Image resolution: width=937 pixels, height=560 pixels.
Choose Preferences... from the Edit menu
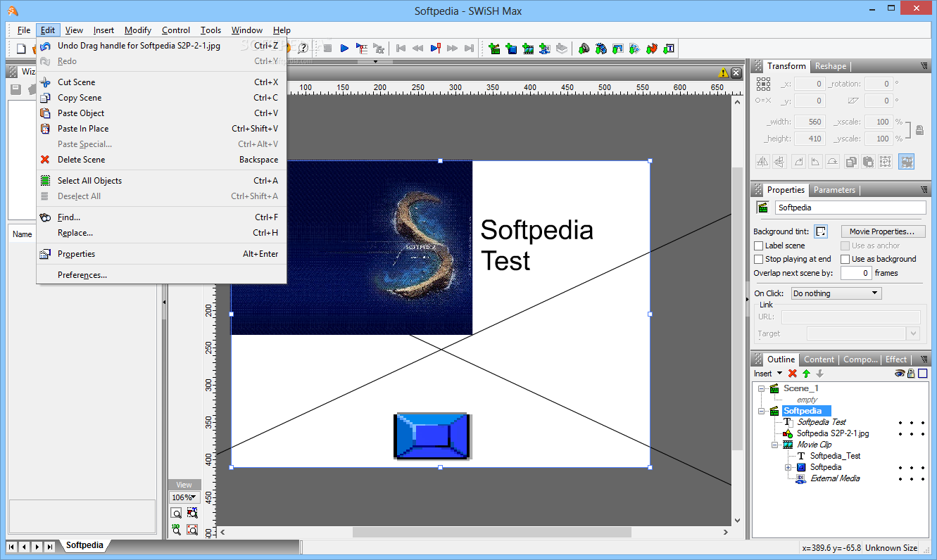(x=162, y=275)
